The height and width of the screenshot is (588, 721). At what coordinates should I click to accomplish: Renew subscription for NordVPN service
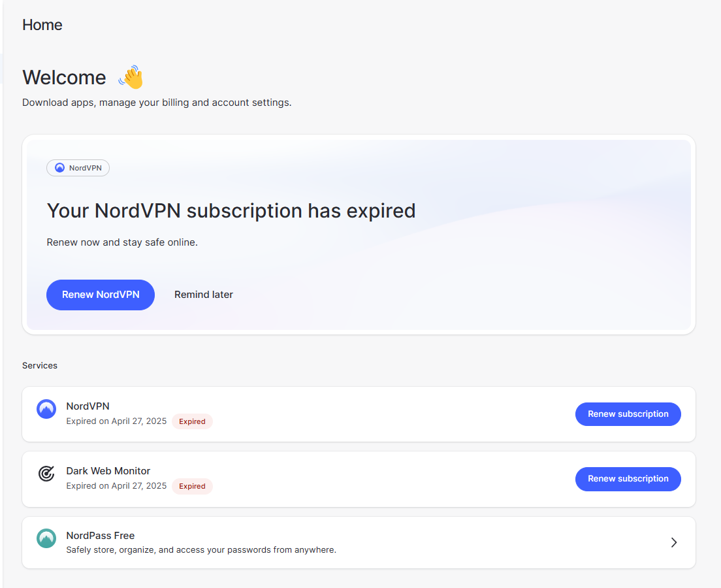[x=628, y=414]
